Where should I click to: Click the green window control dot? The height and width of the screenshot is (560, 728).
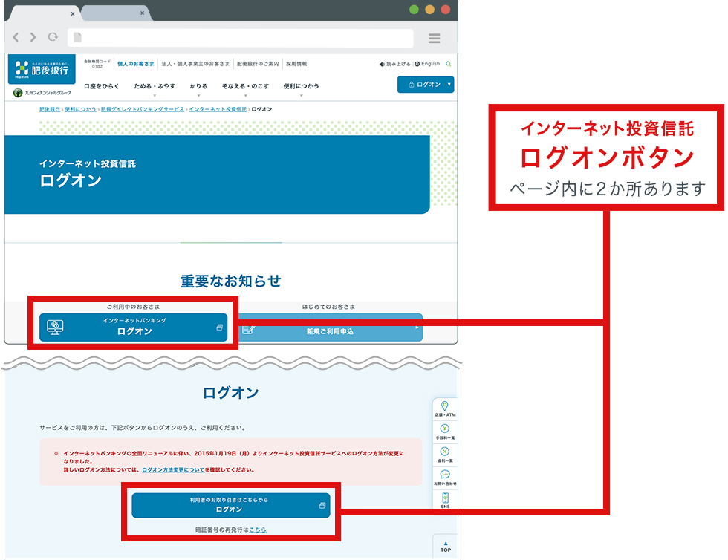coord(414,10)
